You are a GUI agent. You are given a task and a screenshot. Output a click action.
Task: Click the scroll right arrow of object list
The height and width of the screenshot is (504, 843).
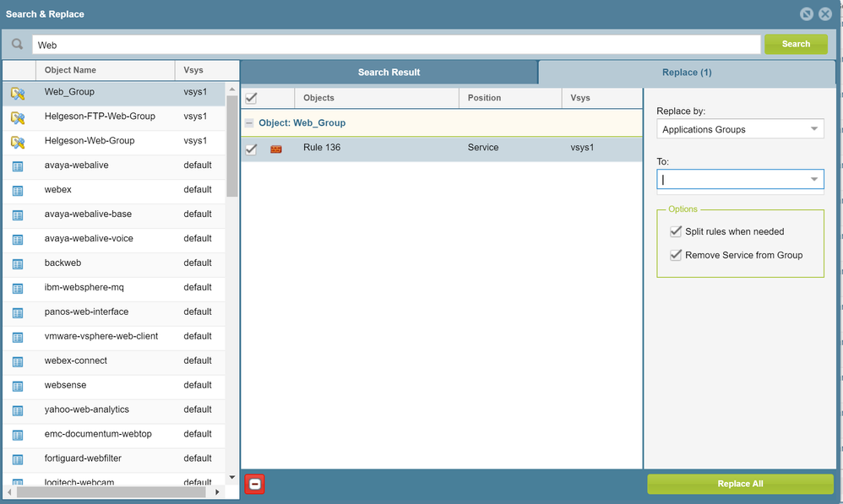coord(217,491)
